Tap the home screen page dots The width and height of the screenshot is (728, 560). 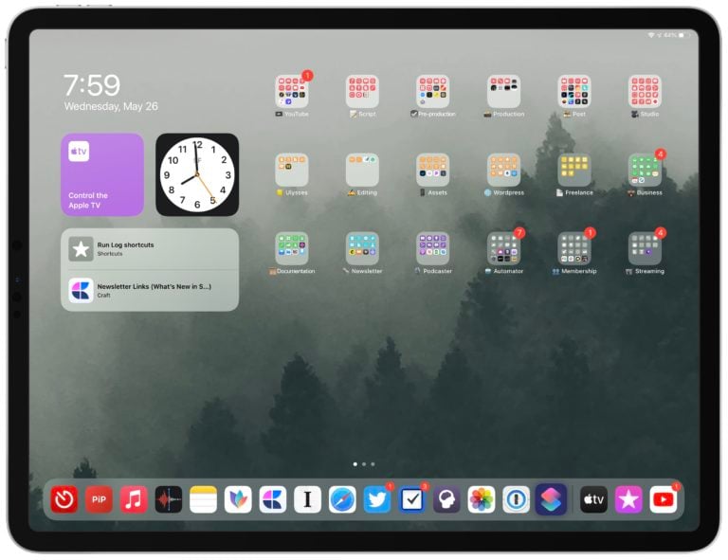point(364,464)
